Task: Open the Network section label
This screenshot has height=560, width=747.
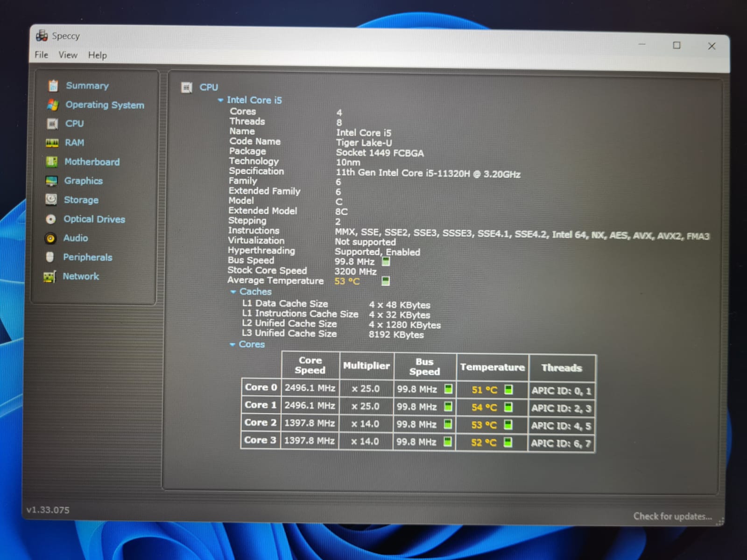Action: 81,276
